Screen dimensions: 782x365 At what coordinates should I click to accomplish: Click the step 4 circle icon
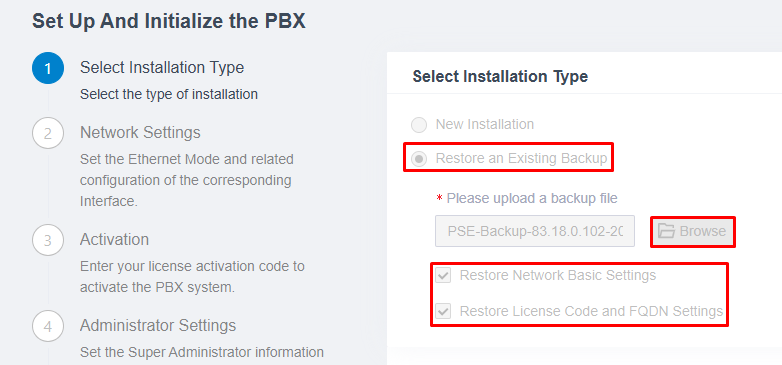48,327
